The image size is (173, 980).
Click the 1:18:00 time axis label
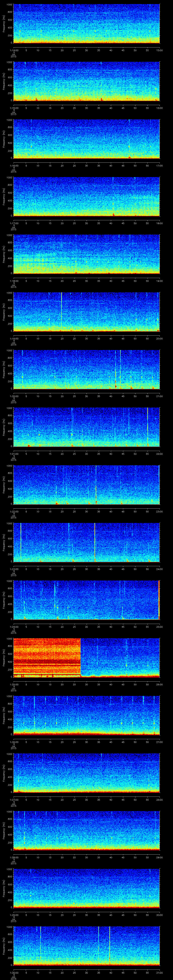click(14, 281)
